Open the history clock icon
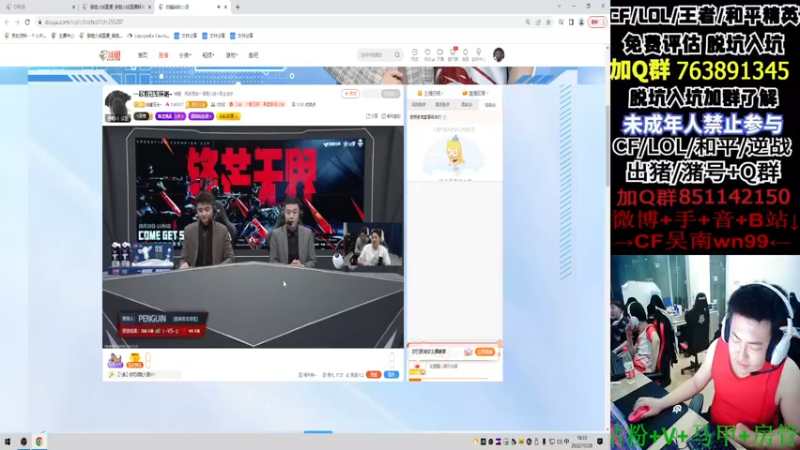This screenshot has height=450, width=800. tap(415, 55)
